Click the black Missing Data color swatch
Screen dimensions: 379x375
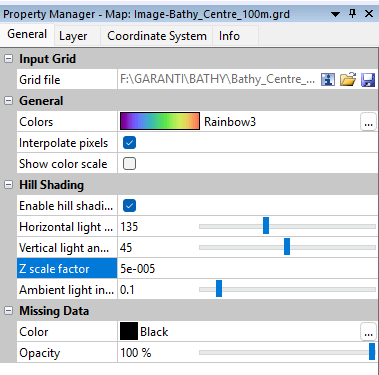[x=129, y=331]
